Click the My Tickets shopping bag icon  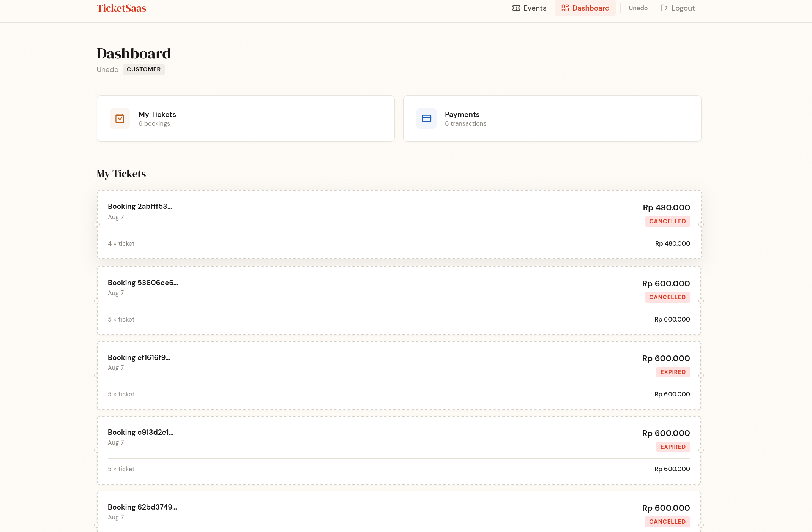pos(120,118)
